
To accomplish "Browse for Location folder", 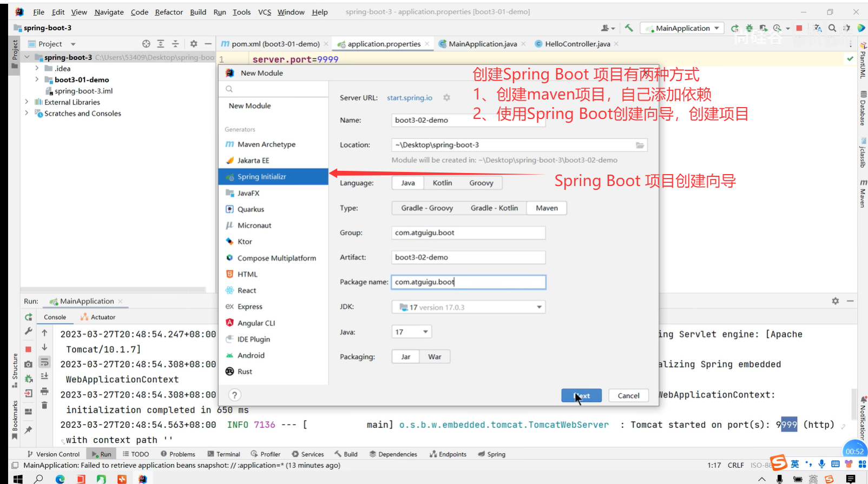I will tap(640, 145).
